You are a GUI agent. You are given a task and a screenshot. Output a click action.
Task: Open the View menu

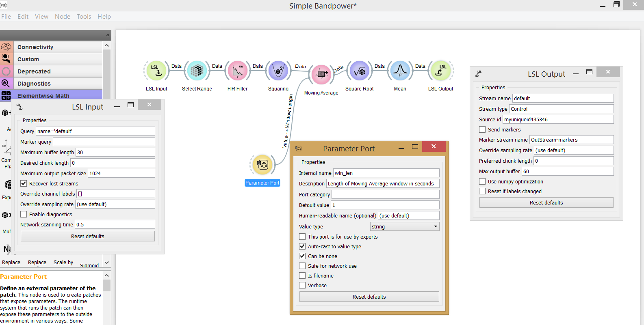pyautogui.click(x=41, y=17)
